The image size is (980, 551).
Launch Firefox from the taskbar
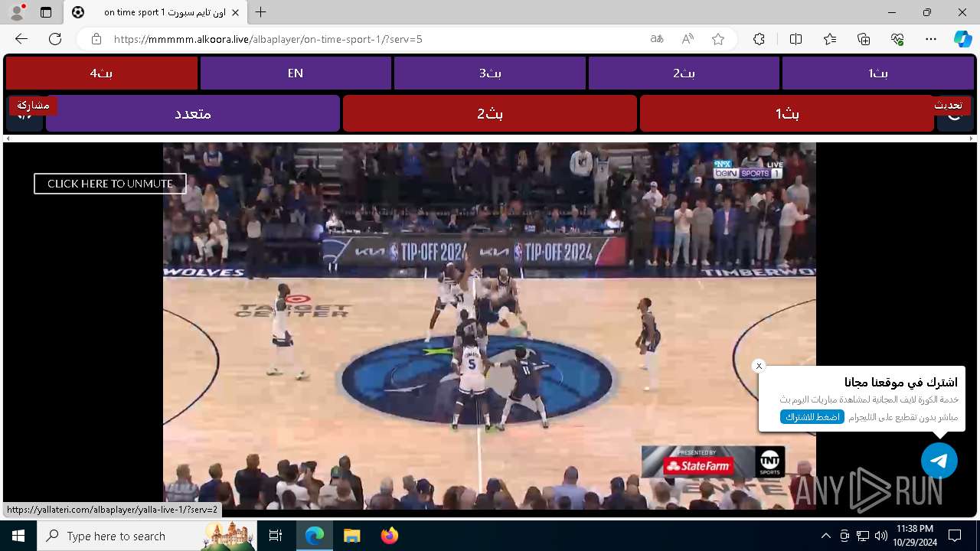[x=389, y=536]
